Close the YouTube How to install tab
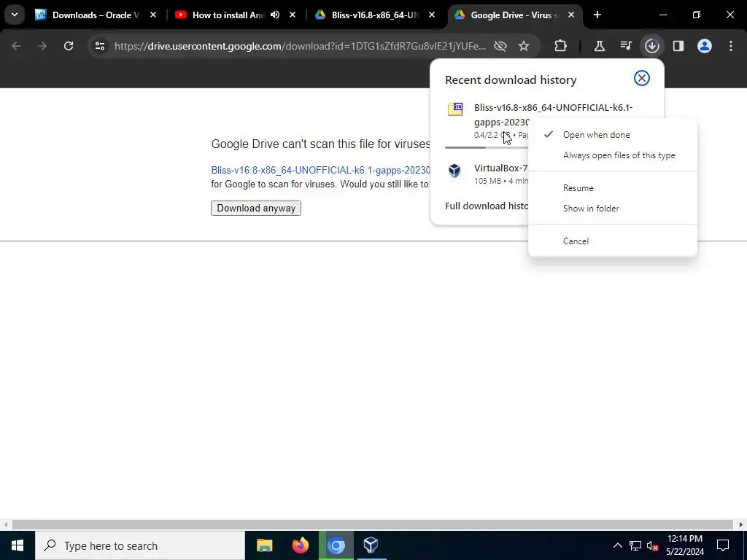747x560 pixels. pos(293,15)
